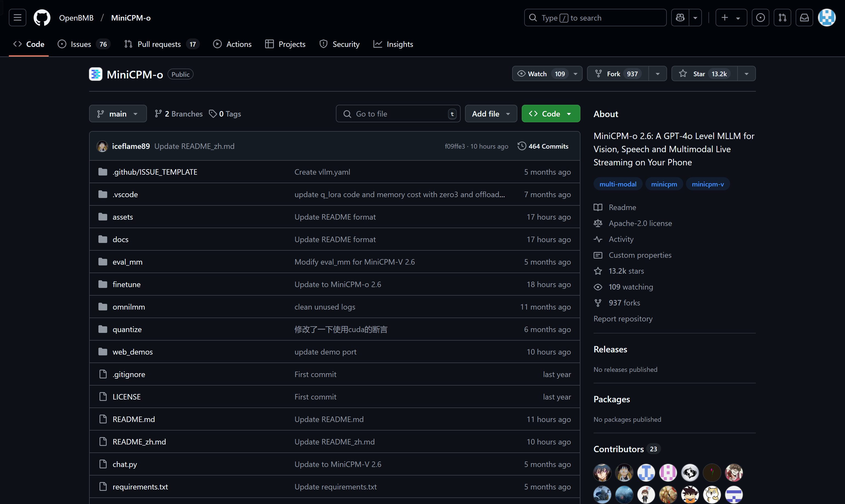Open the 2 Branches link
845x504 pixels.
tap(178, 114)
